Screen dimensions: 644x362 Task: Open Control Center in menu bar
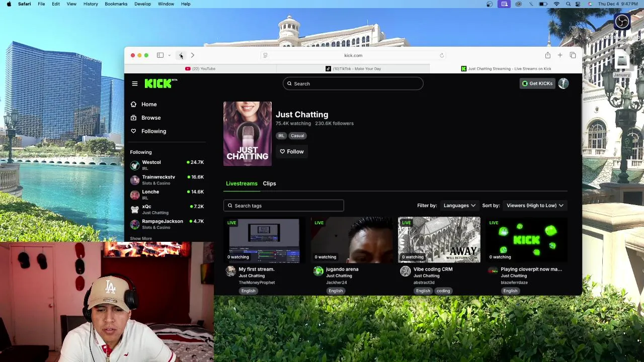coord(579,4)
